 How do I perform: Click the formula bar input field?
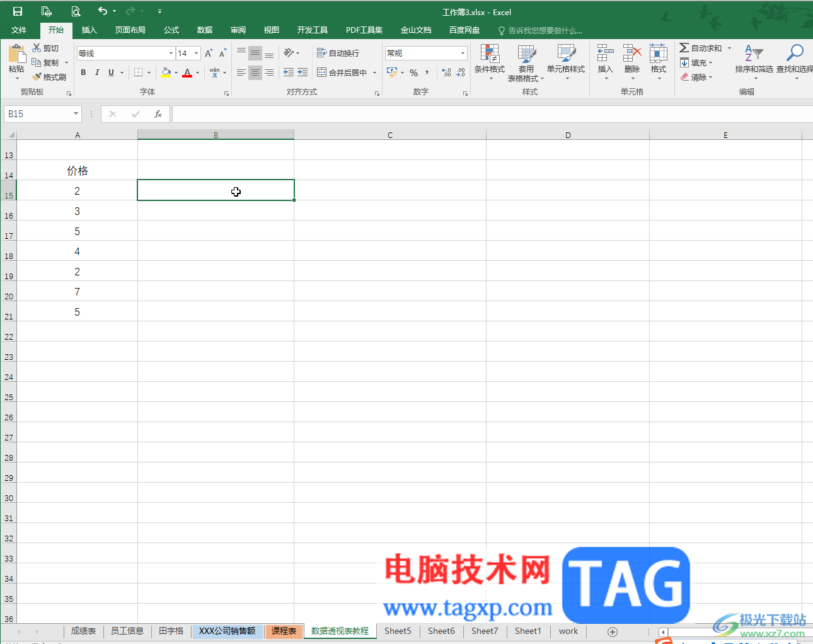(492, 114)
